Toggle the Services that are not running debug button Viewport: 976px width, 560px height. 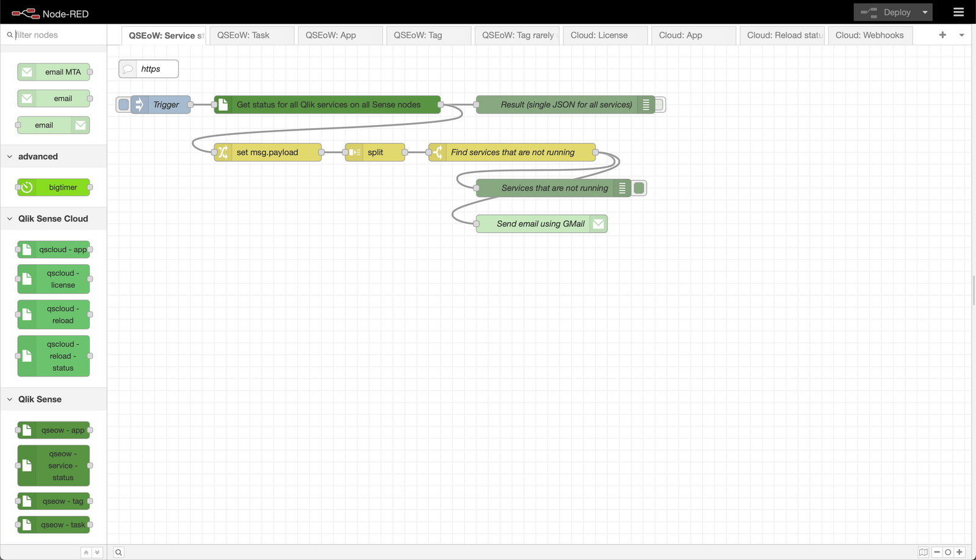tap(639, 188)
